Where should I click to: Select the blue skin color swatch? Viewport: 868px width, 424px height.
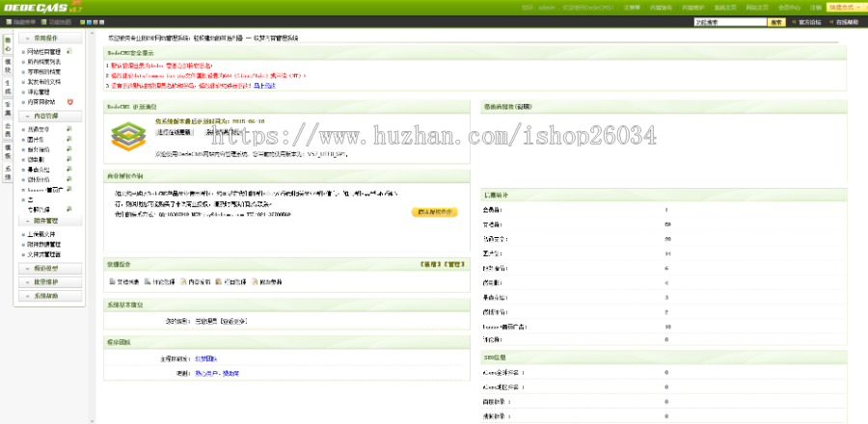click(x=89, y=23)
